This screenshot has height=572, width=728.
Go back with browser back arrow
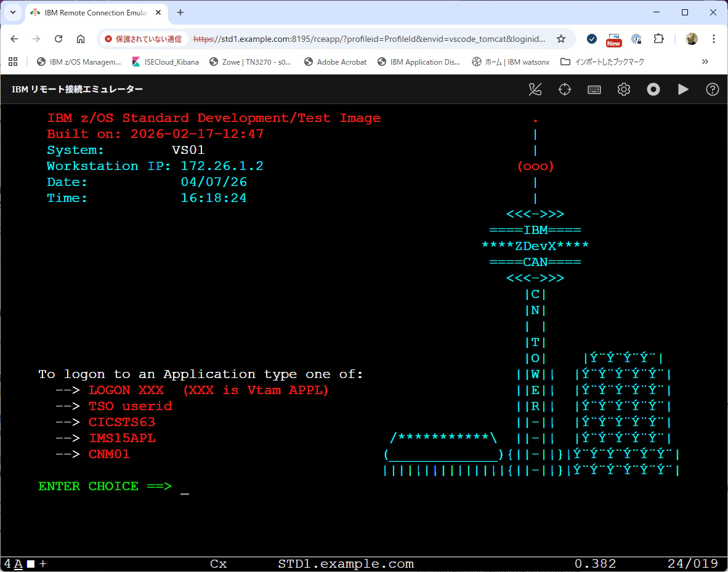point(14,39)
